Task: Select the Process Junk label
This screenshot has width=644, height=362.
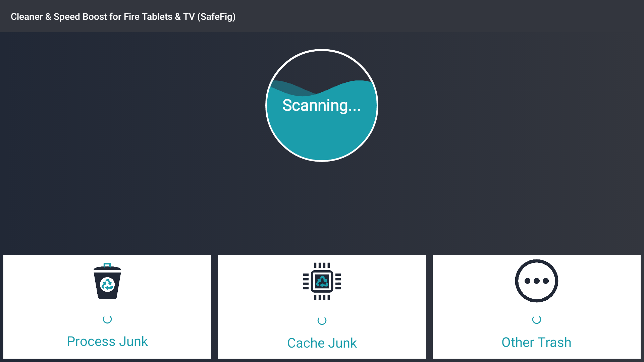Action: tap(107, 342)
